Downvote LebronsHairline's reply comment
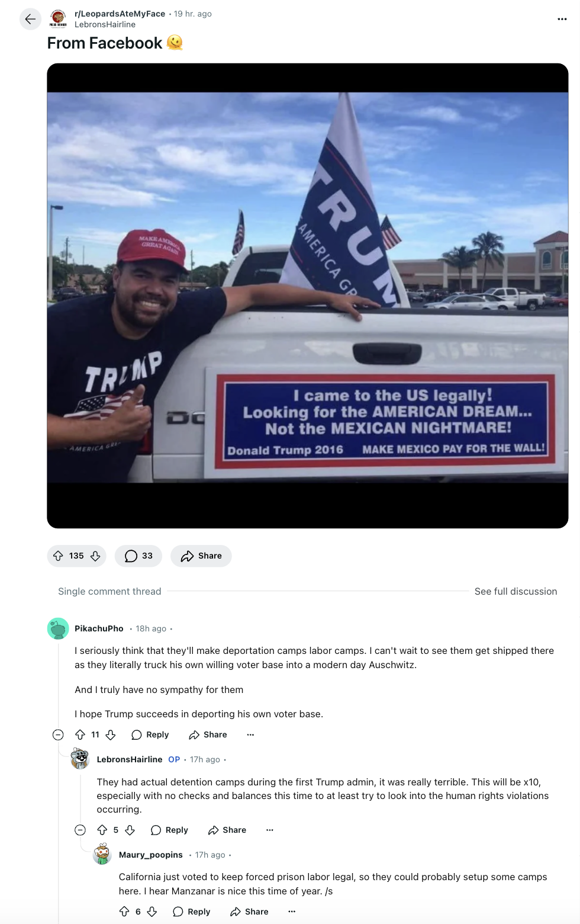Viewport: 580px width, 924px height. click(x=130, y=830)
